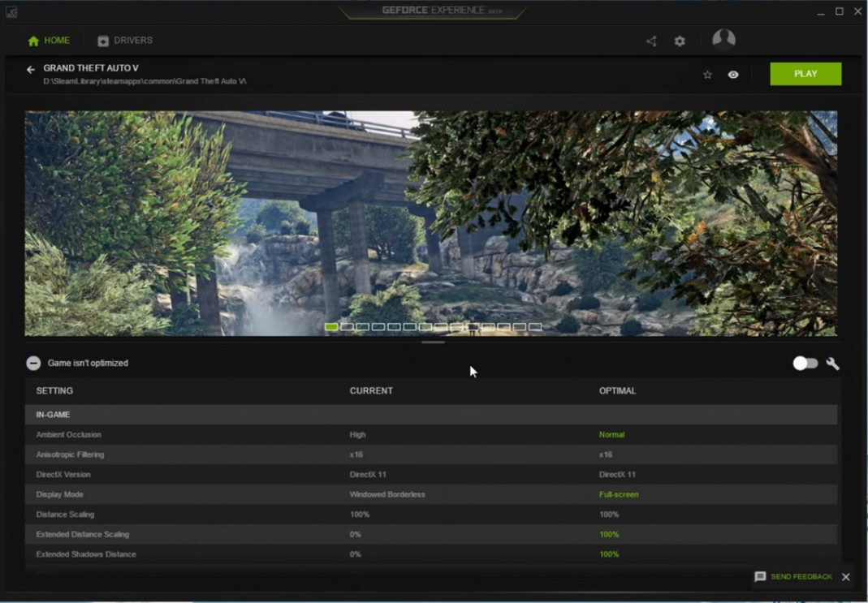Click the collapse handle below the screenshot
The height and width of the screenshot is (603, 868).
[x=433, y=342]
